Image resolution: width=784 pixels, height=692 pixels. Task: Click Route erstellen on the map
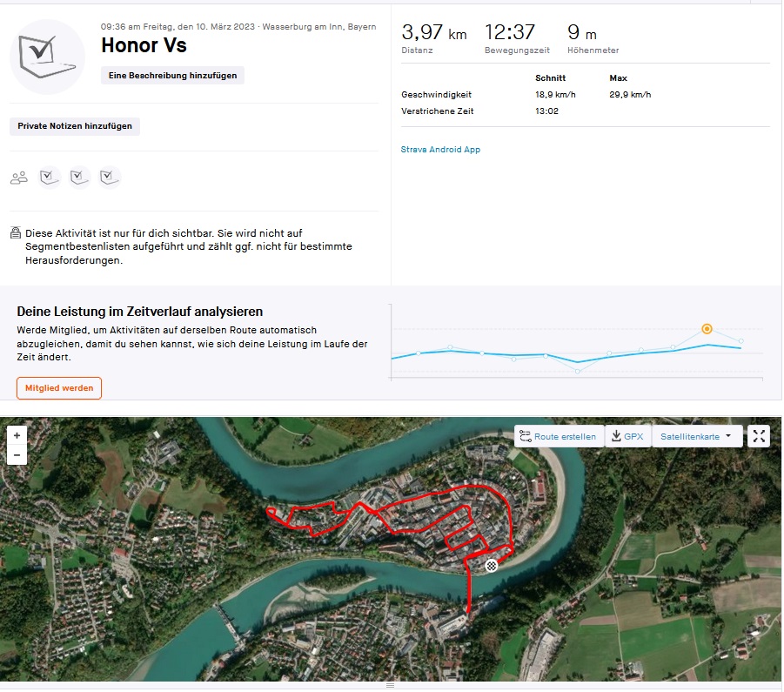[x=559, y=436]
